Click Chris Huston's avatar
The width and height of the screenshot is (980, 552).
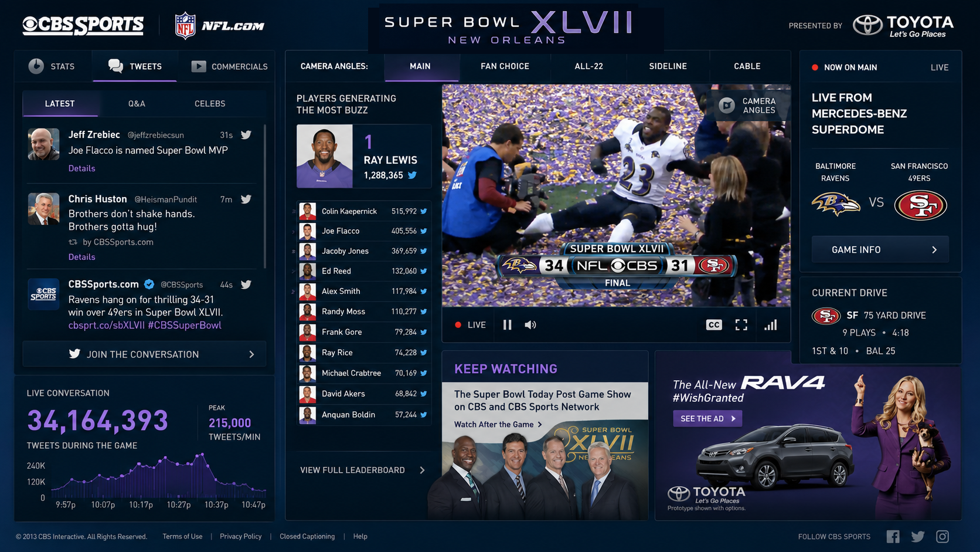pos(43,209)
